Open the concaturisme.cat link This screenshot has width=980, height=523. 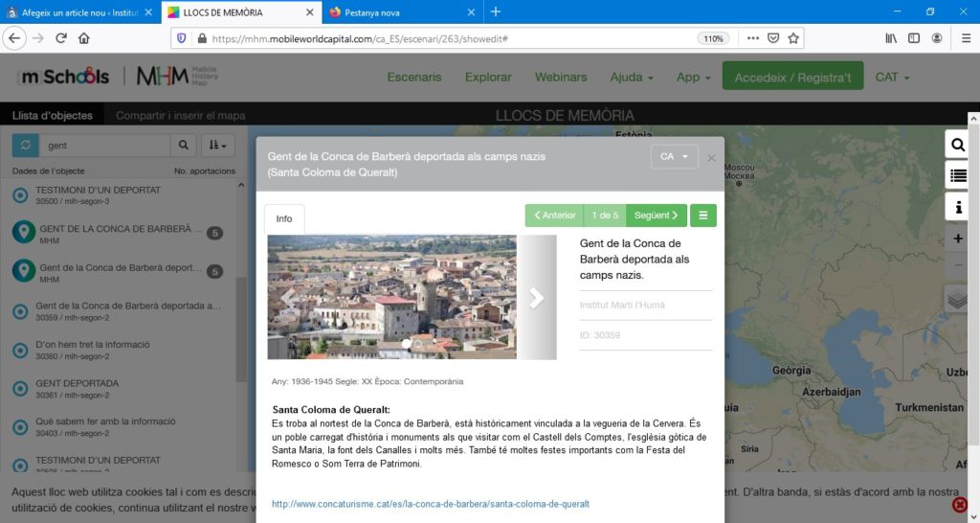click(431, 504)
